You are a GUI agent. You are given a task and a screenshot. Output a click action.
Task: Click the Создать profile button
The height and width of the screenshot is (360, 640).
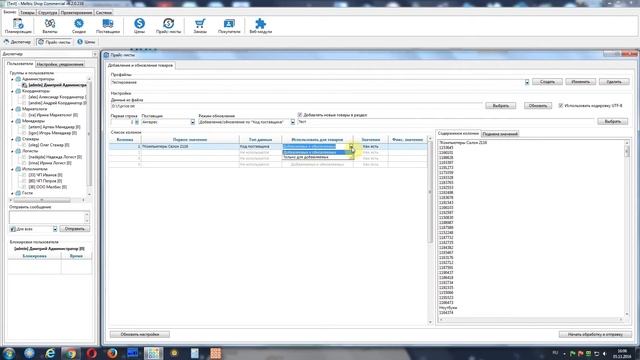[547, 82]
